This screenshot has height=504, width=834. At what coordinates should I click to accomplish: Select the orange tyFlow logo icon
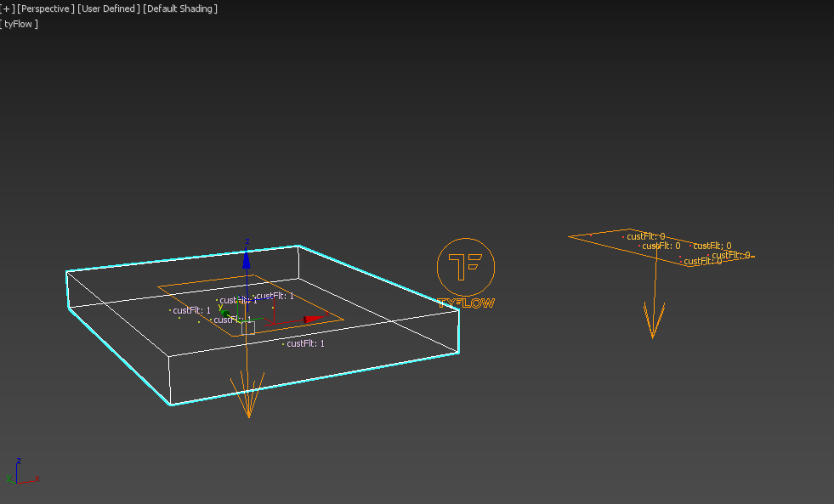[x=465, y=267]
